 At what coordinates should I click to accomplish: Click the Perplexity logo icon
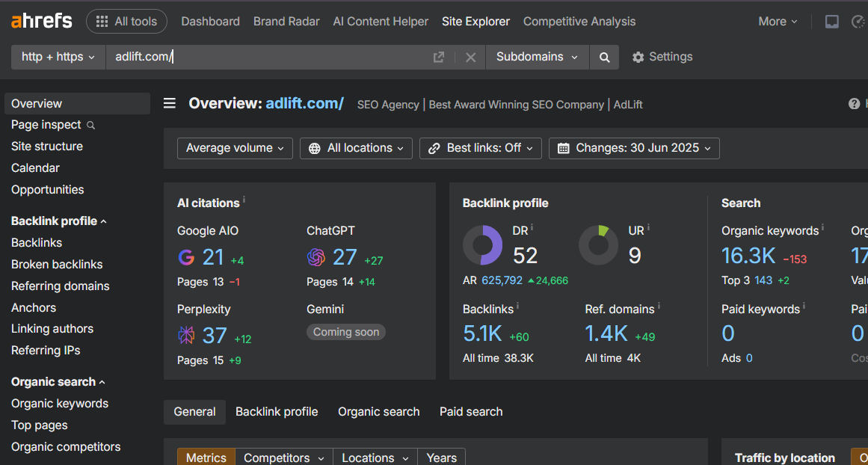(x=186, y=336)
